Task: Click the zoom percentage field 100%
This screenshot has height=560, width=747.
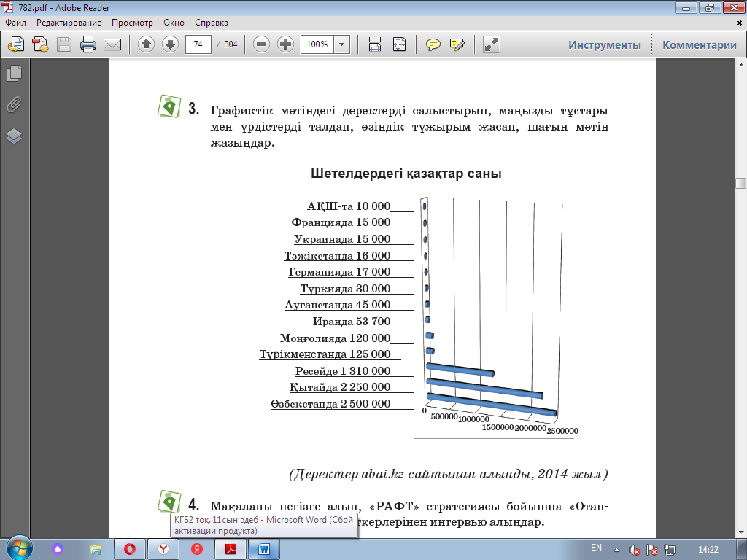Action: [x=317, y=44]
